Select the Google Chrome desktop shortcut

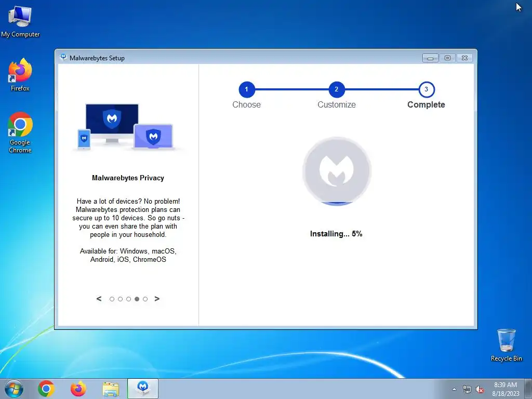point(20,132)
